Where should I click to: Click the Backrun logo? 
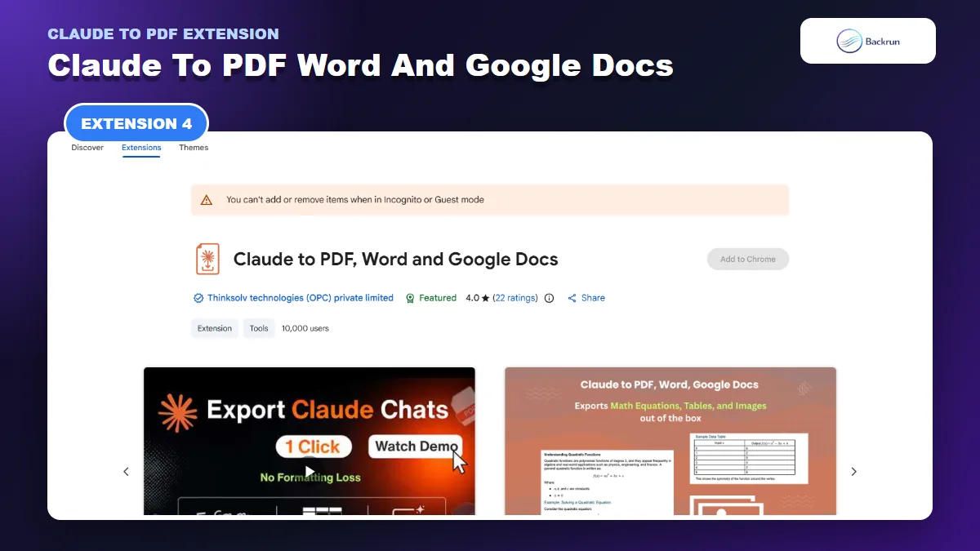868,41
